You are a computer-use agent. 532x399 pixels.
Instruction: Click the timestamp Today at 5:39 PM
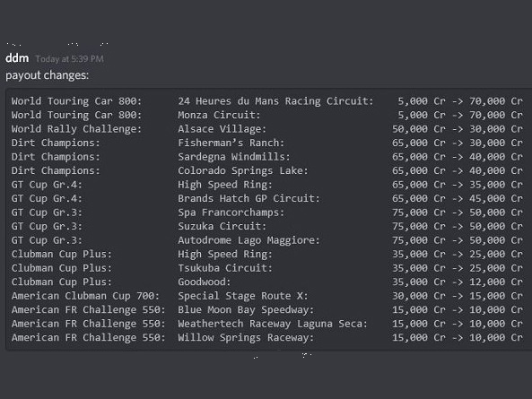[x=70, y=59]
